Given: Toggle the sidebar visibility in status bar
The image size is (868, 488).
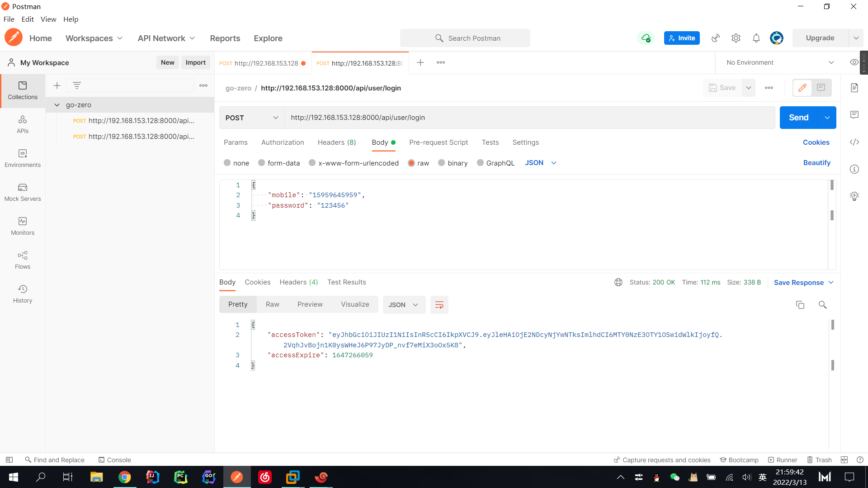Looking at the screenshot, I should (x=9, y=460).
